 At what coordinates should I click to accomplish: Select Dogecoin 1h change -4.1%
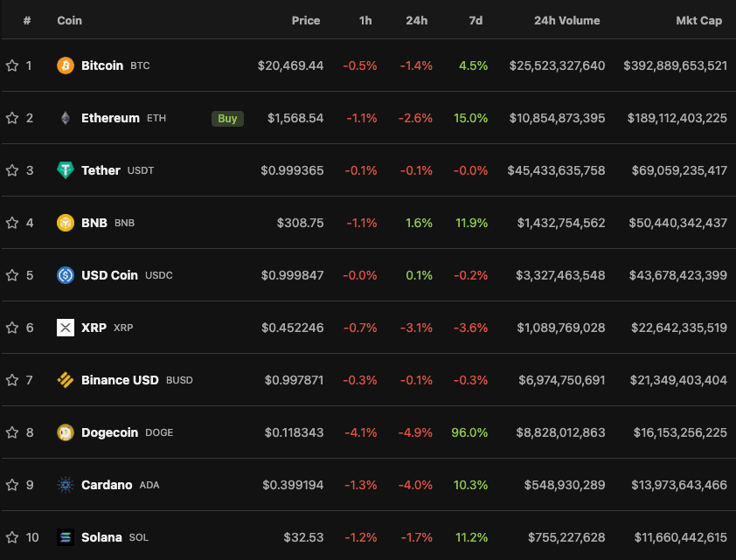click(360, 432)
